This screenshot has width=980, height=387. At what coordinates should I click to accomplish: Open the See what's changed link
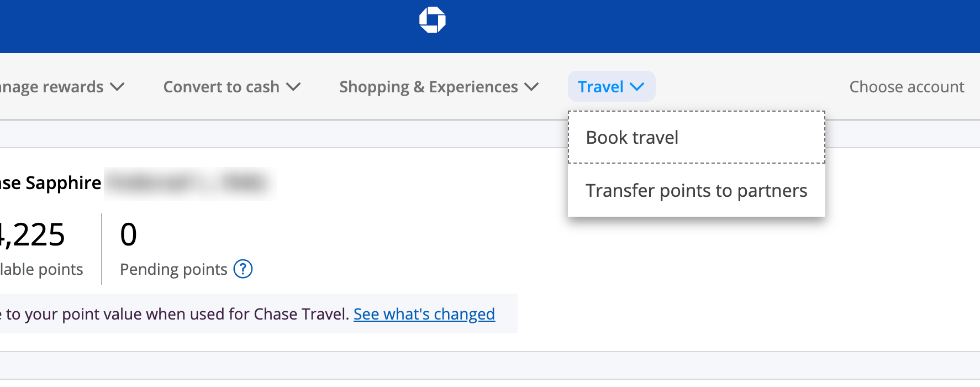point(423,314)
